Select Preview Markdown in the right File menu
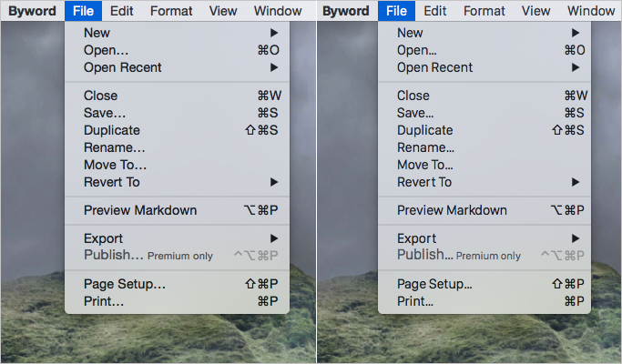This screenshot has width=622, height=364. click(484, 210)
